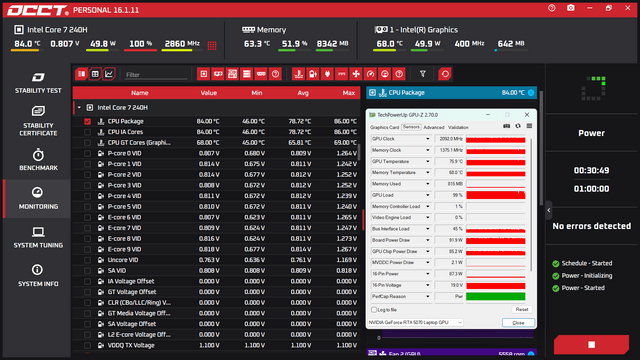Switch to the graph view icon
This screenshot has height=360, width=640.
[109, 74]
